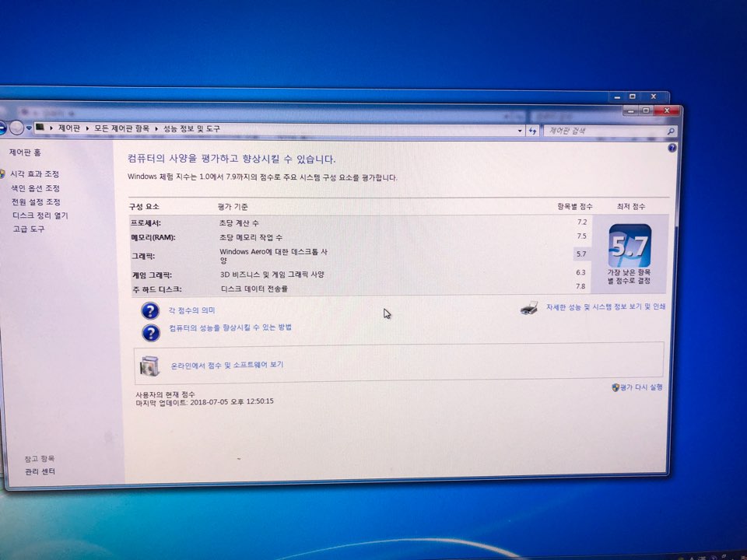
Task: Select the 프로세서 row label
Action: (x=146, y=223)
